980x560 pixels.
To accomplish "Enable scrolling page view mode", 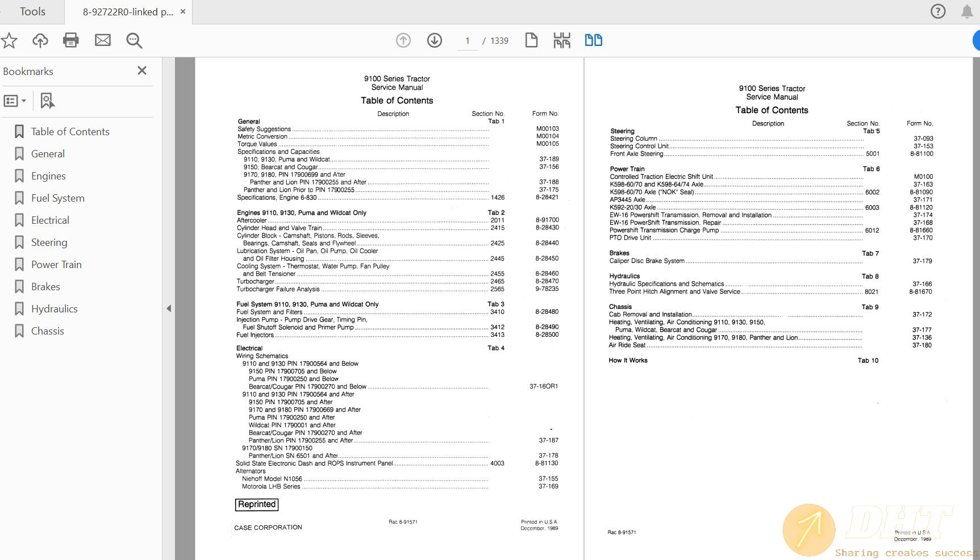I will click(562, 40).
